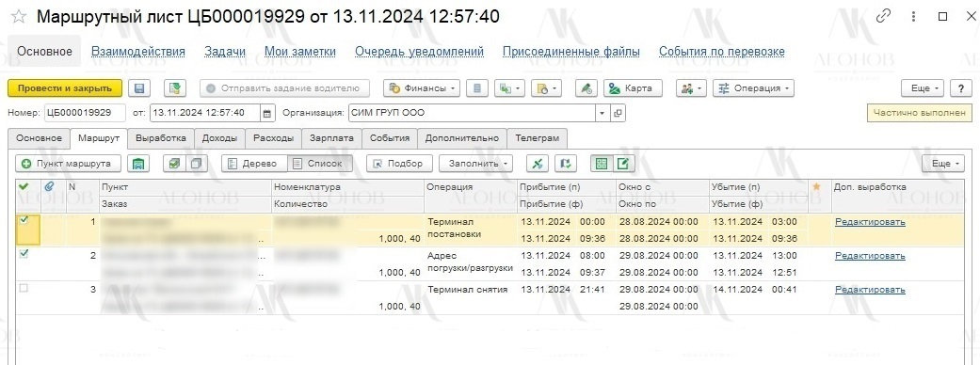The width and height of the screenshot is (980, 365).
Task: Toggle the edit mode pencil icon
Action: [x=624, y=163]
